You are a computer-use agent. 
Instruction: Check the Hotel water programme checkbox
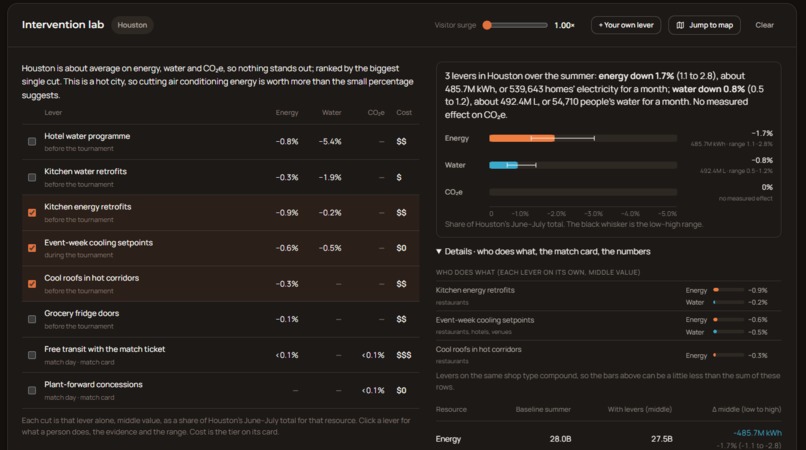click(32, 141)
